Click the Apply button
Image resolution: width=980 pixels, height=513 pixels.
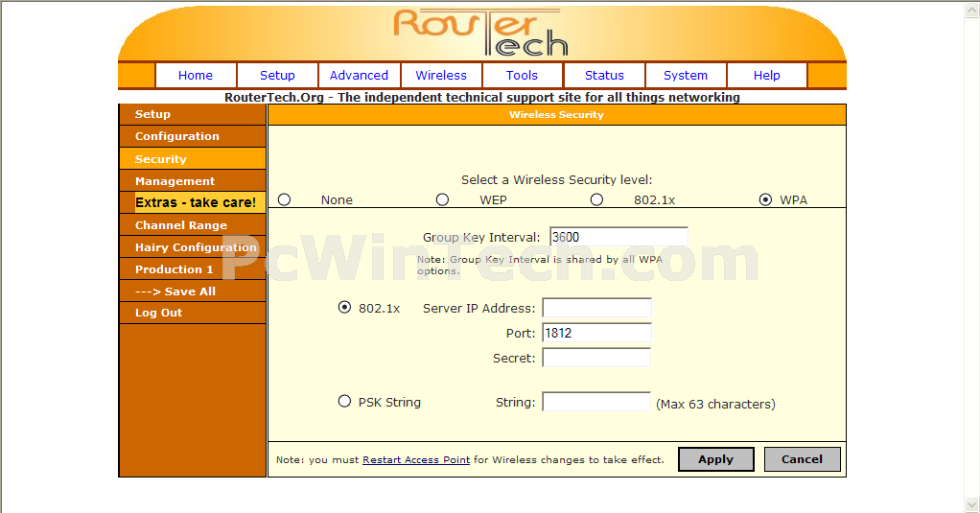click(715, 459)
